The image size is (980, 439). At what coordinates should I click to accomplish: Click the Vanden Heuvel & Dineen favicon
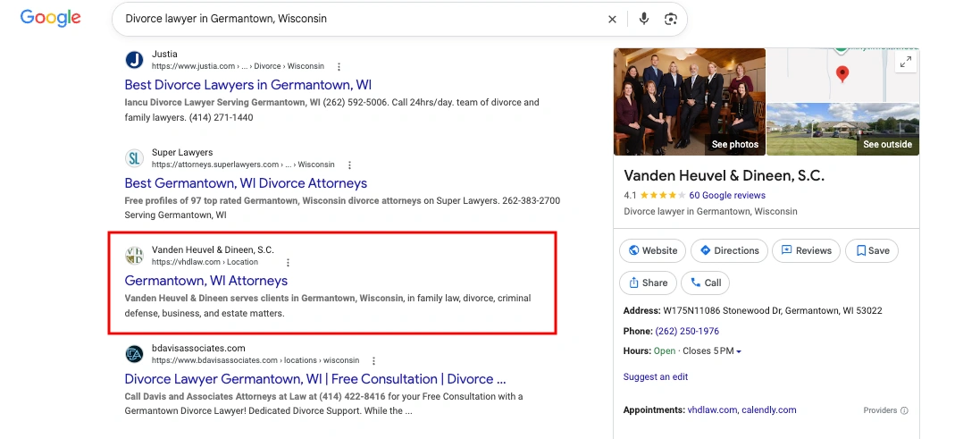[x=134, y=256]
